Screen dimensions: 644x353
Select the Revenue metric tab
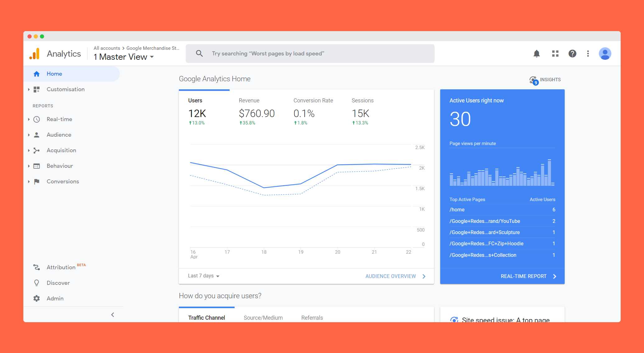click(x=257, y=111)
